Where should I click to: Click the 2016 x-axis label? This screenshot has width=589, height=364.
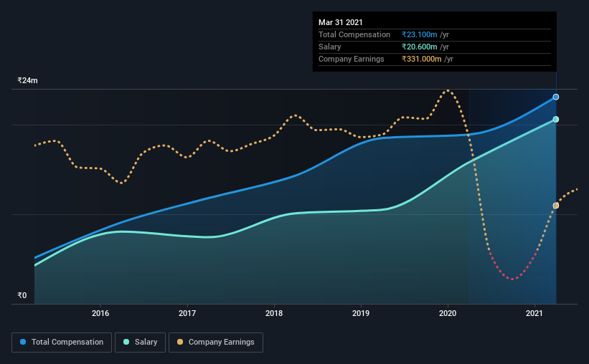pos(100,313)
